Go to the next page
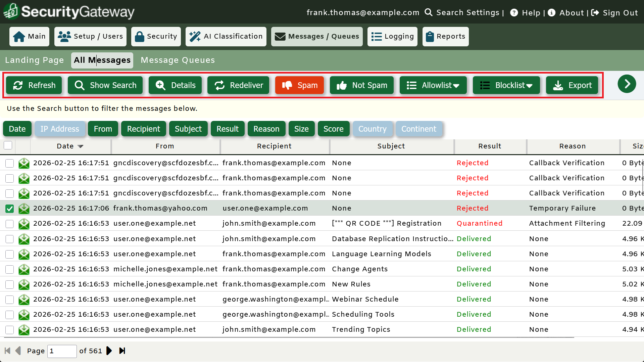This screenshot has height=362, width=644. (109, 351)
